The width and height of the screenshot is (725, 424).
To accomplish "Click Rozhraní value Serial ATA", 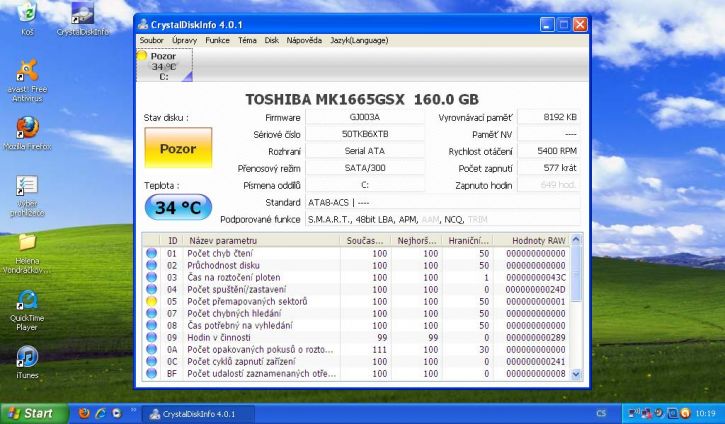I will tap(365, 151).
